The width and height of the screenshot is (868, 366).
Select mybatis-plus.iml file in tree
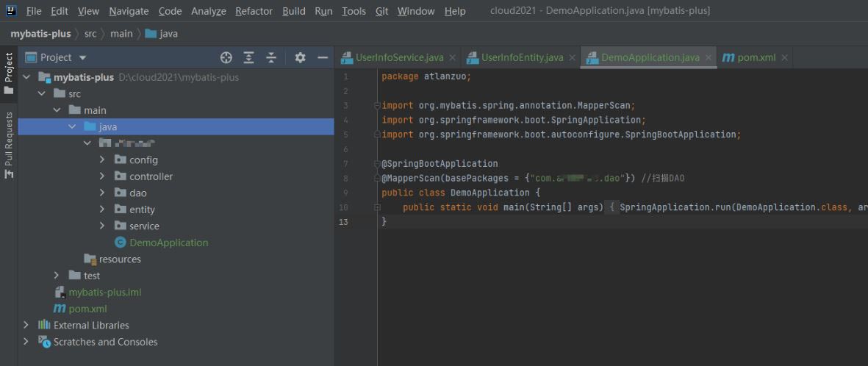[x=104, y=292]
